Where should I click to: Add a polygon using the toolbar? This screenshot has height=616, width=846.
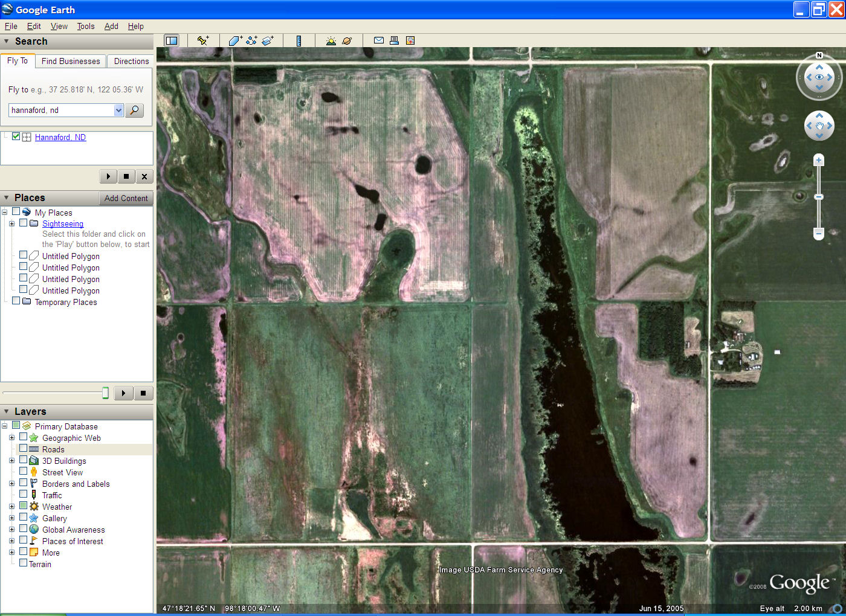tap(235, 40)
